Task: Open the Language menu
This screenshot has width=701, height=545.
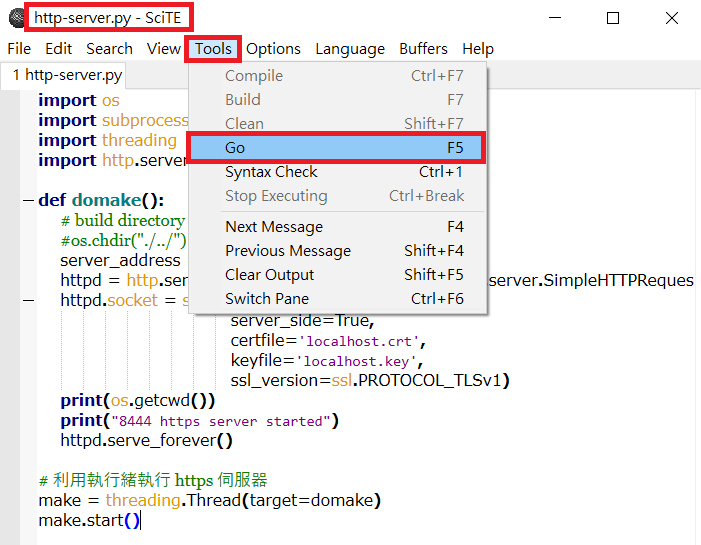Action: tap(350, 49)
